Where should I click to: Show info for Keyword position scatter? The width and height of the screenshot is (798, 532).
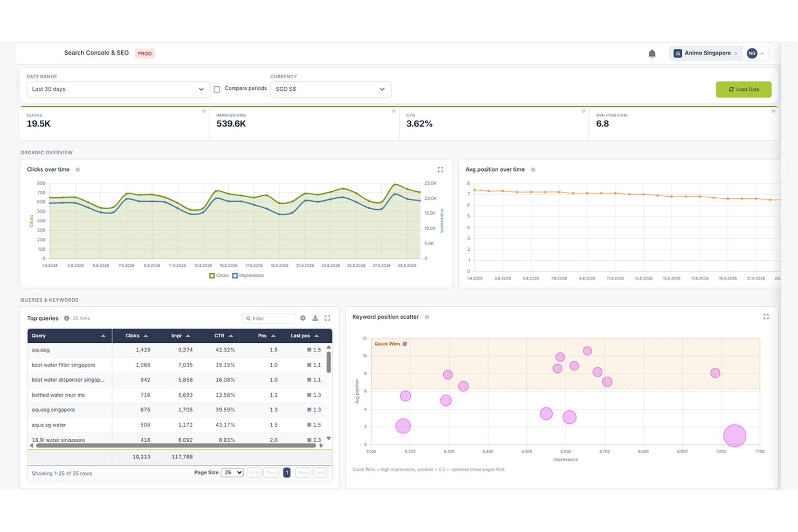click(x=426, y=317)
